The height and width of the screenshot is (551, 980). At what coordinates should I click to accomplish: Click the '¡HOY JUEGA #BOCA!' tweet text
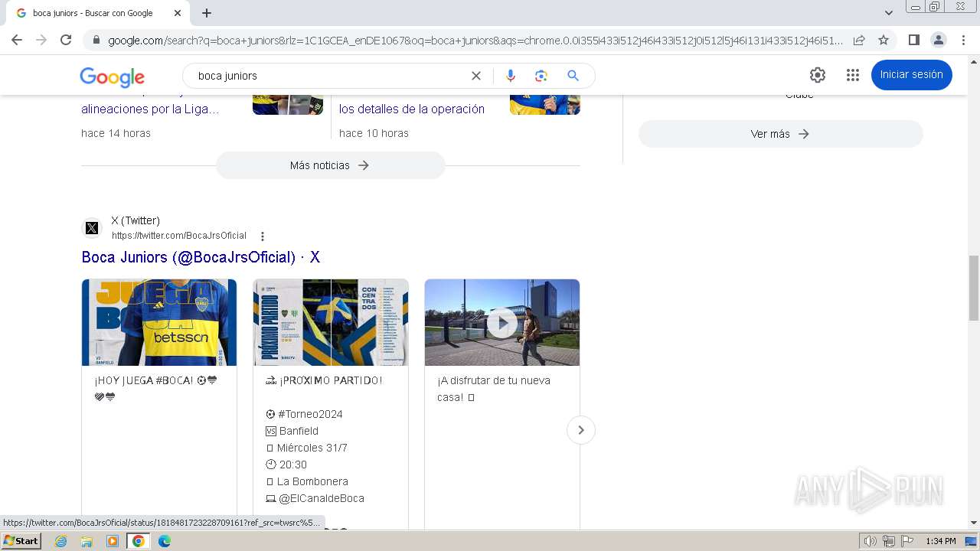click(x=156, y=389)
